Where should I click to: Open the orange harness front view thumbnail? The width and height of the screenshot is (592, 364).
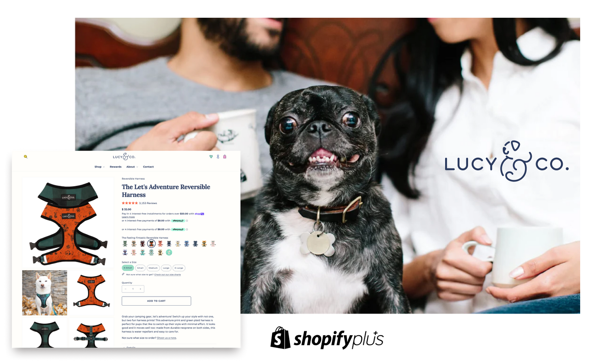coord(92,293)
